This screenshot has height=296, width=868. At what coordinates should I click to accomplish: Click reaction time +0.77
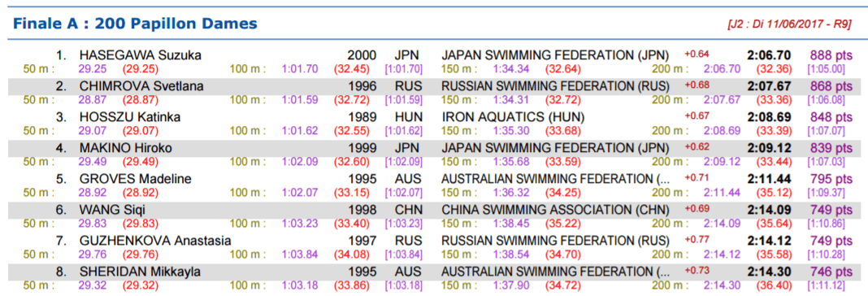point(697,240)
